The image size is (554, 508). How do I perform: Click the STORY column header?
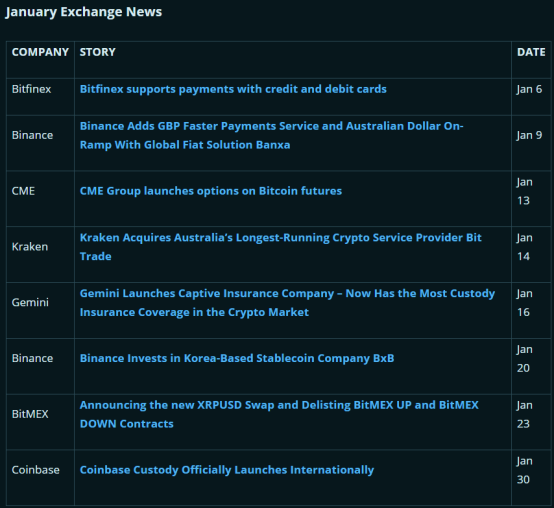point(98,52)
